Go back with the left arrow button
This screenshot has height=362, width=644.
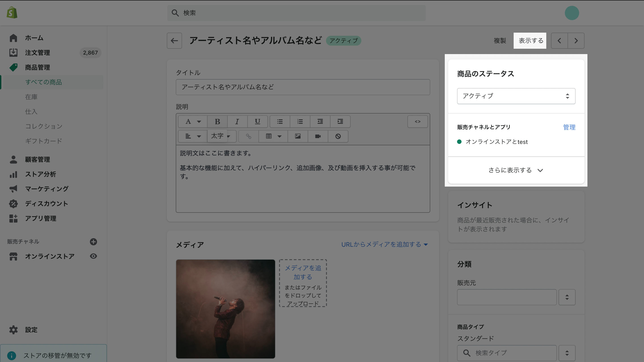(x=174, y=40)
